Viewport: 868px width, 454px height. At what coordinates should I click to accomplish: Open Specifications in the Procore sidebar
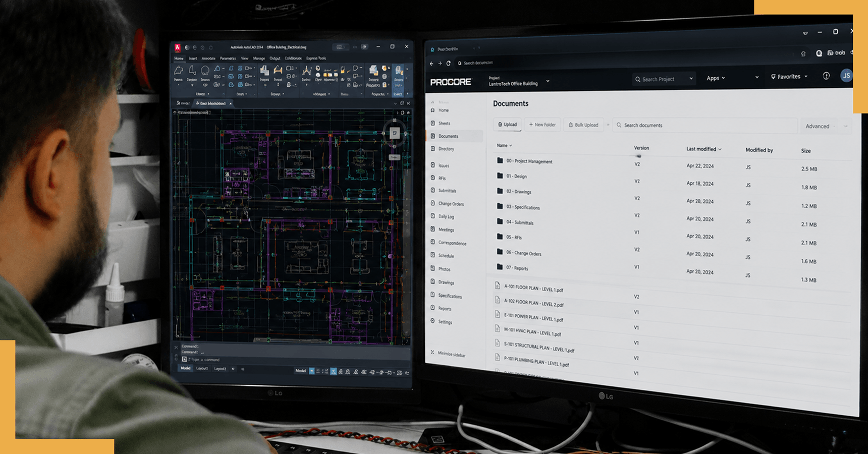click(447, 296)
